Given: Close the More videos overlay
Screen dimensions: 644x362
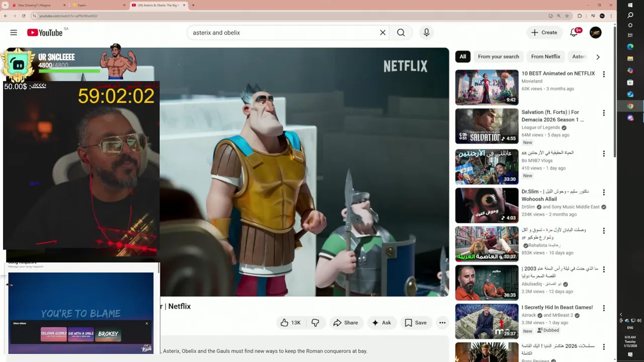Looking at the screenshot, I should (147, 323).
